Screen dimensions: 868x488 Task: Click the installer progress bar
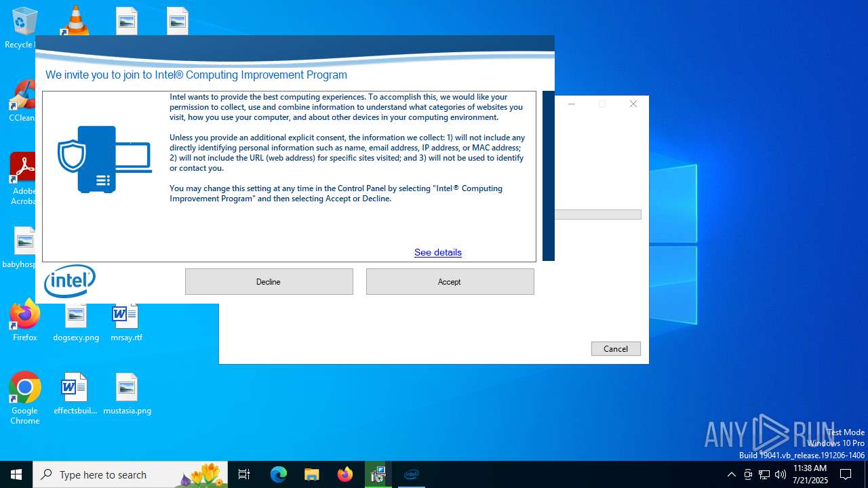pos(598,214)
